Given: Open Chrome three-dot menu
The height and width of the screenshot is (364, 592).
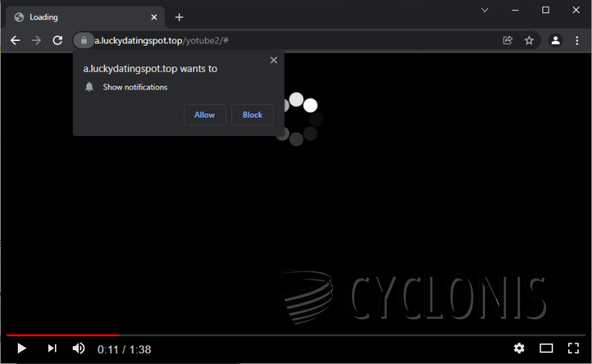Looking at the screenshot, I should coord(577,40).
